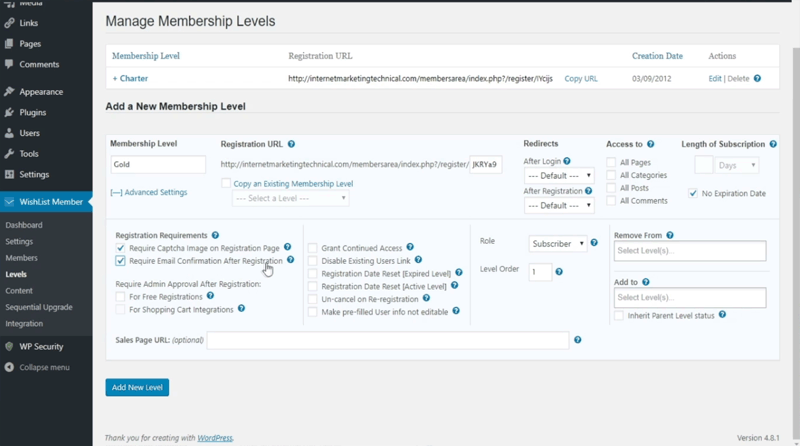Click help icon next to Registration Requirements
Image resolution: width=800 pixels, height=446 pixels.
[215, 235]
